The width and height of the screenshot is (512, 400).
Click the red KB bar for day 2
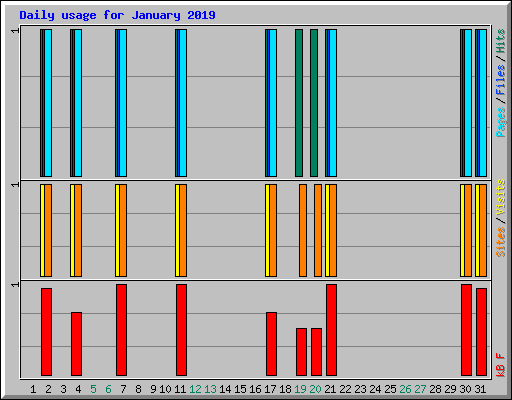46,332
